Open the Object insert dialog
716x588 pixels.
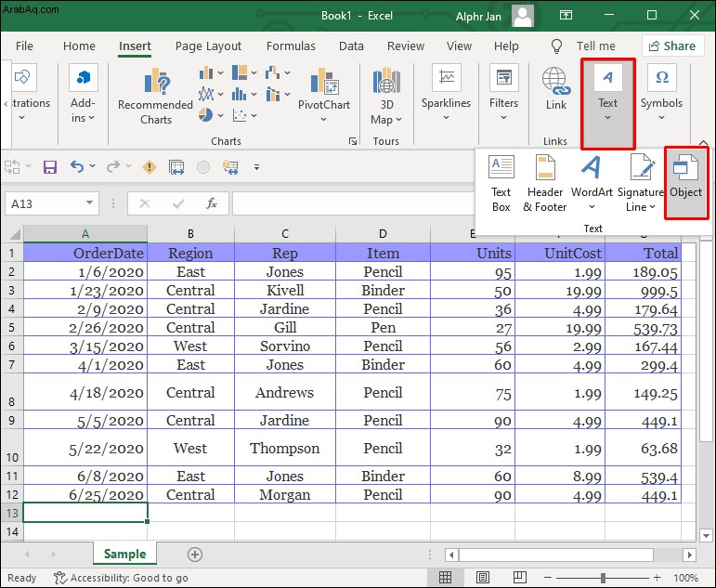click(x=686, y=183)
